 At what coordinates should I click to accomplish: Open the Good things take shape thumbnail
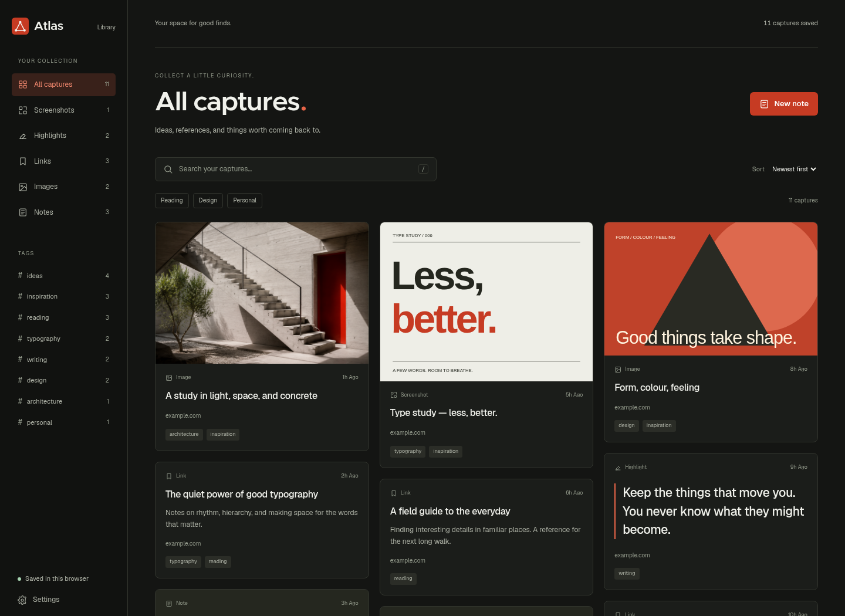[711, 289]
